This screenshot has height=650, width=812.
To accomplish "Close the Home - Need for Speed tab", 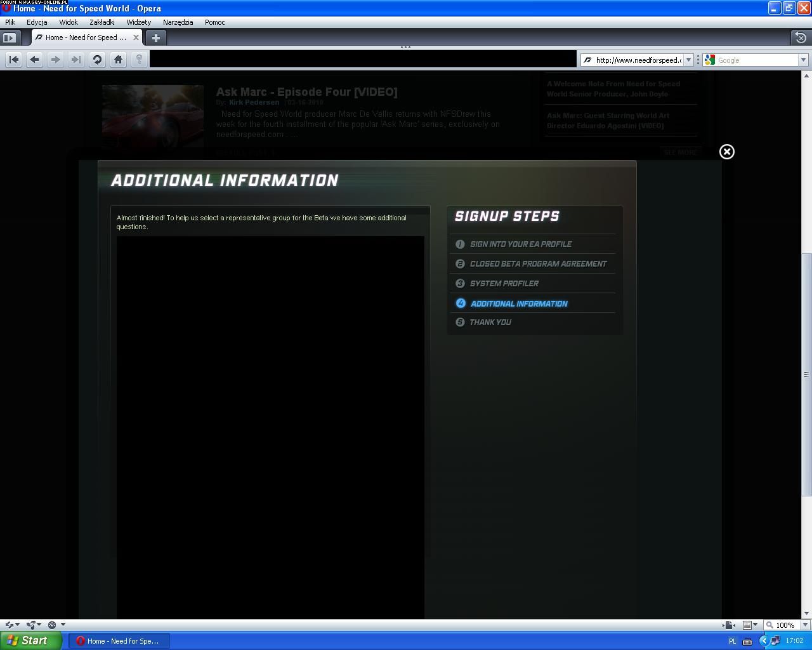I will point(136,37).
